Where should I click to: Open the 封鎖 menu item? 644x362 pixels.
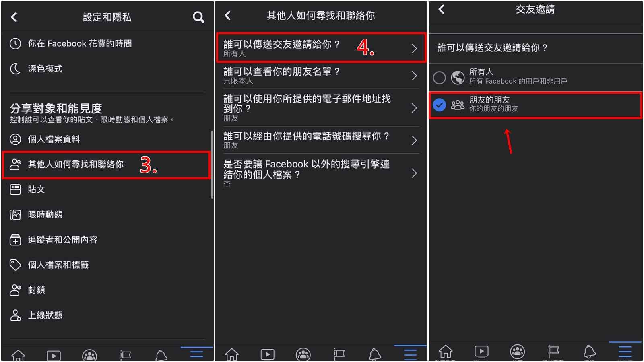pyautogui.click(x=107, y=290)
